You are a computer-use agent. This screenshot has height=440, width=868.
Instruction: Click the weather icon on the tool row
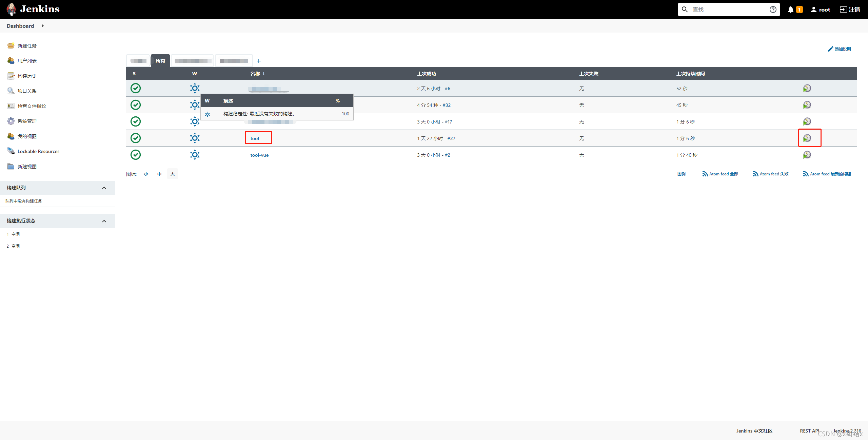pyautogui.click(x=195, y=138)
